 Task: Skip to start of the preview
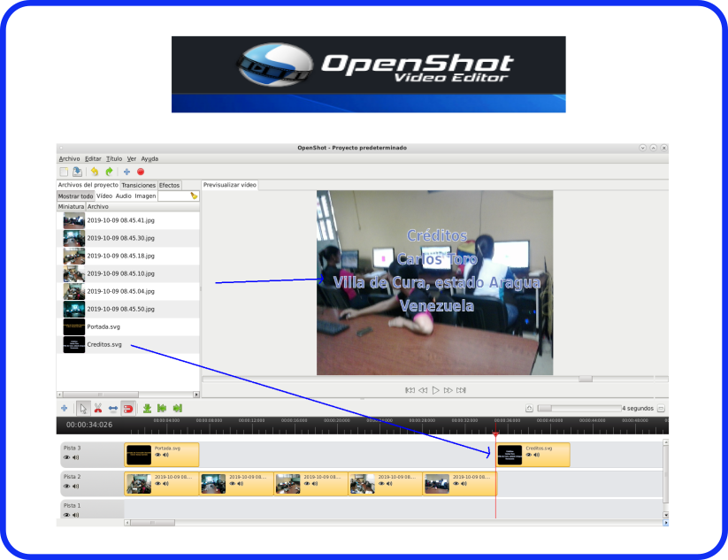pyautogui.click(x=410, y=390)
